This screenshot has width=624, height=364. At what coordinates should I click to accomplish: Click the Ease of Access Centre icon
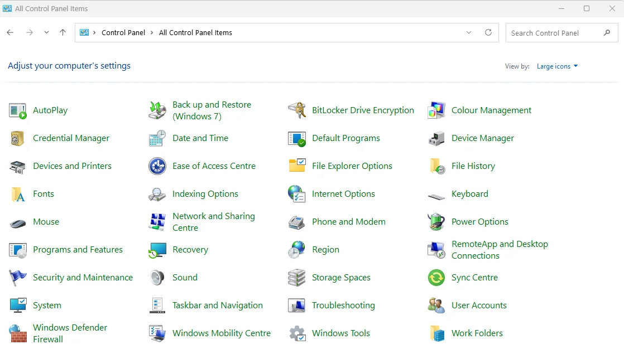click(x=157, y=166)
